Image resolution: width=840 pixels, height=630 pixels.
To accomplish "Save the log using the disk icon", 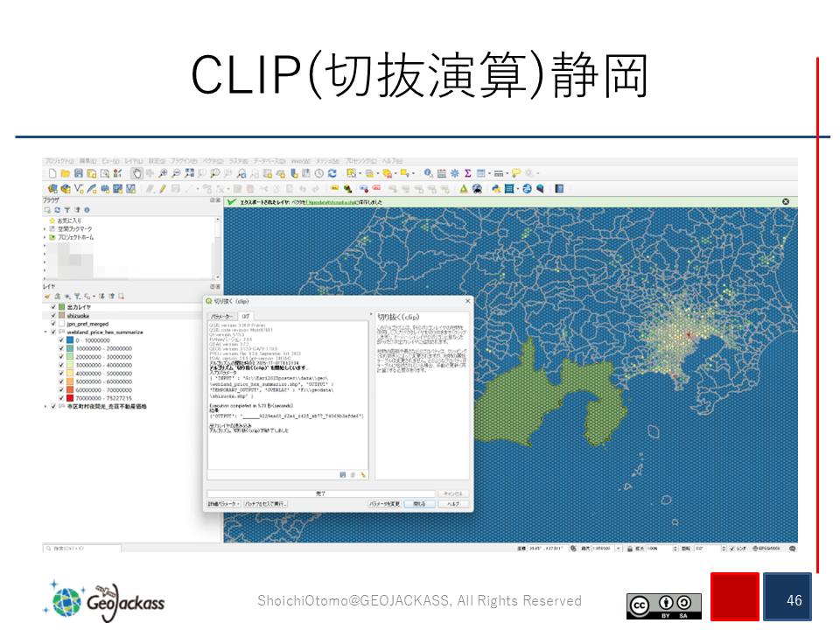I will [342, 474].
